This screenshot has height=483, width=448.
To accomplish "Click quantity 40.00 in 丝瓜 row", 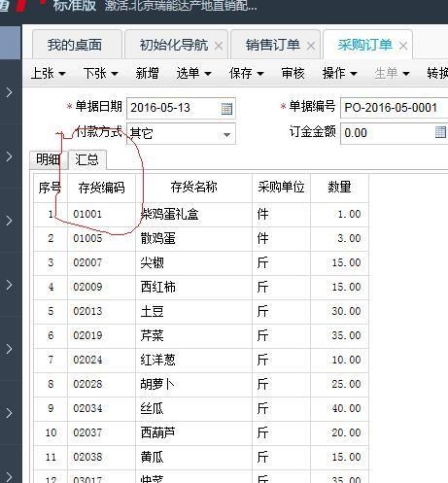I will pos(346,408).
